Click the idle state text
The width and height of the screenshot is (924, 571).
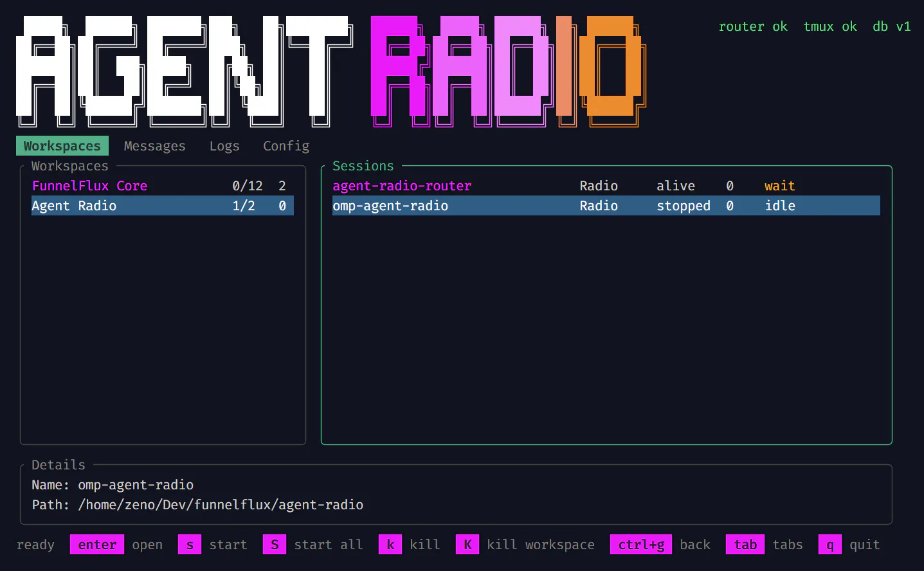click(x=780, y=206)
